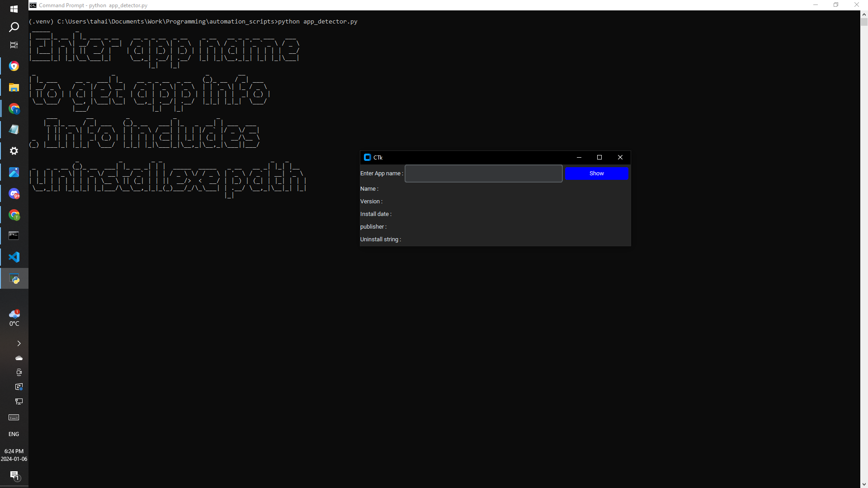Click the OneDrive cloud tray icon
Viewport: 868px width, 488px height.
[x=19, y=358]
